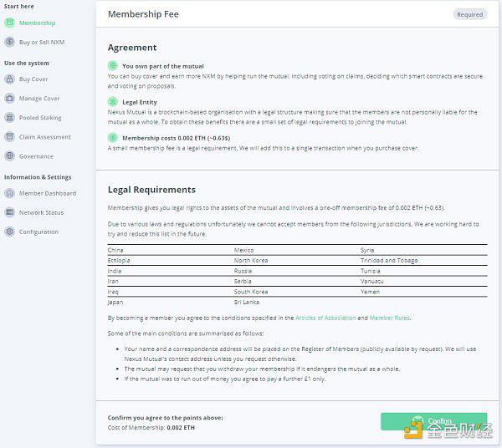Click the Membership sidebar icon
The width and height of the screenshot is (502, 448).
pos(10,23)
